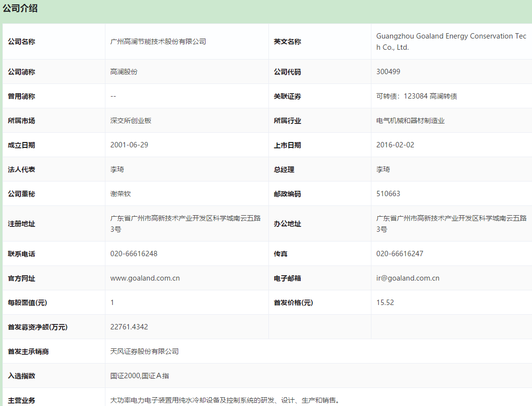Click the fax number 020-66616247
Viewport: 532px width, 406px height.
click(400, 254)
